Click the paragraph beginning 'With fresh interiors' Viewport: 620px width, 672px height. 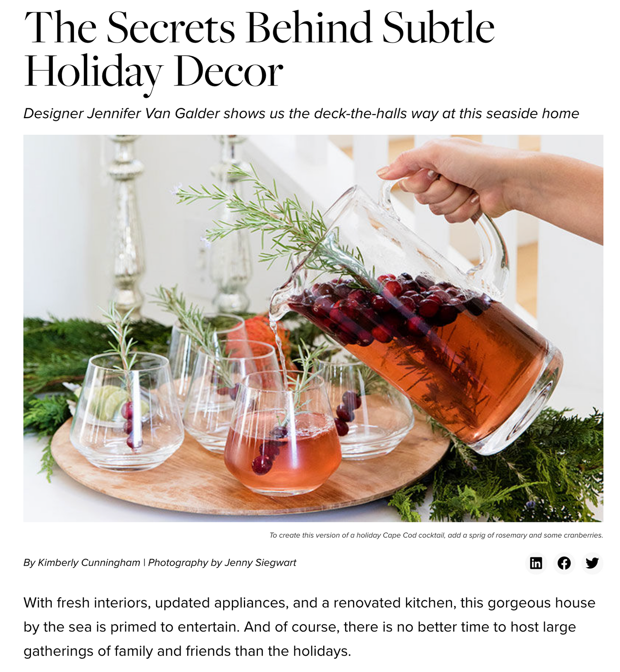[x=309, y=627]
